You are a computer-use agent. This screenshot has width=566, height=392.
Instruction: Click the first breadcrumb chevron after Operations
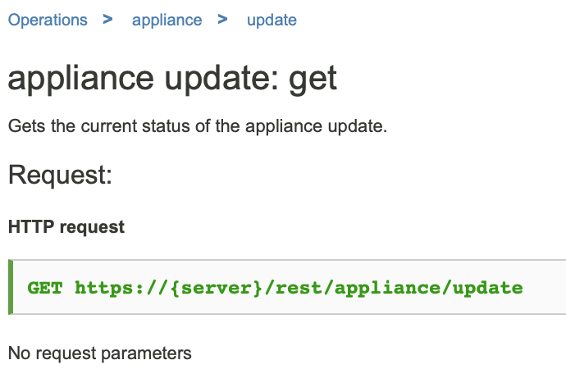pos(107,20)
